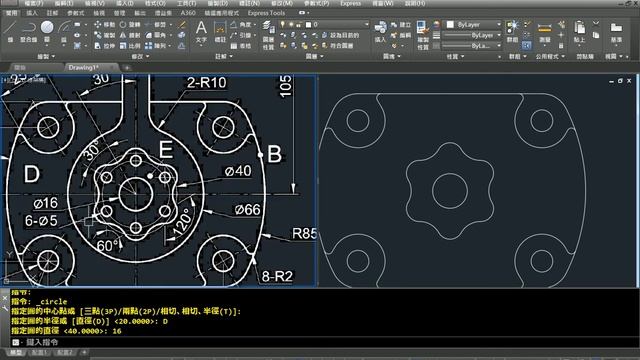Image resolution: width=640 pixels, height=360 pixels.
Task: Click the Move (移動) tool
Action: click(x=104, y=25)
